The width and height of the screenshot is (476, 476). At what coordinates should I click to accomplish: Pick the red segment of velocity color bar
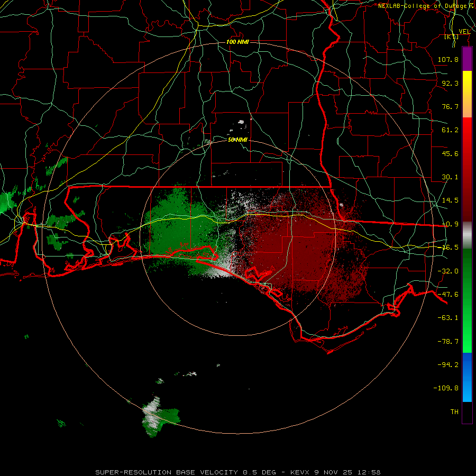467,169
